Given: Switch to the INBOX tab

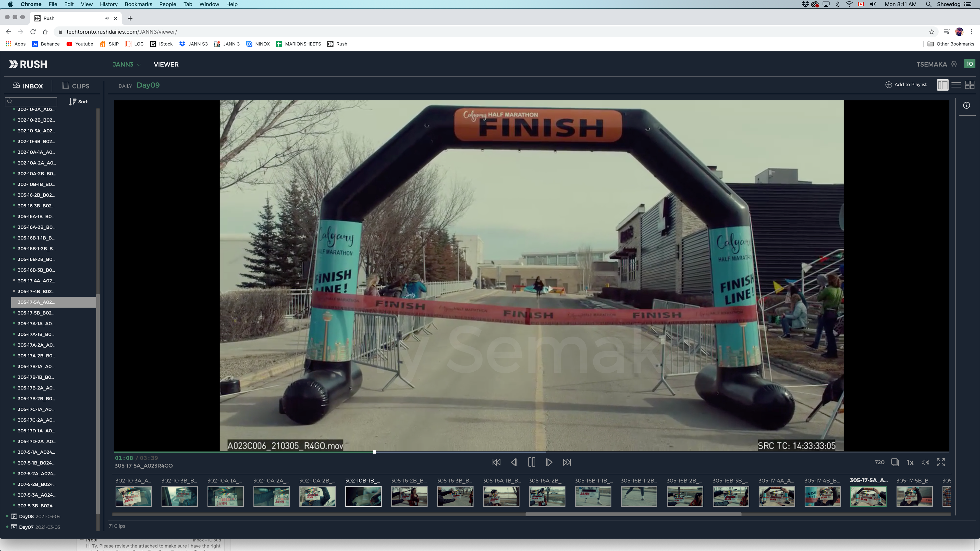Looking at the screenshot, I should pos(28,86).
